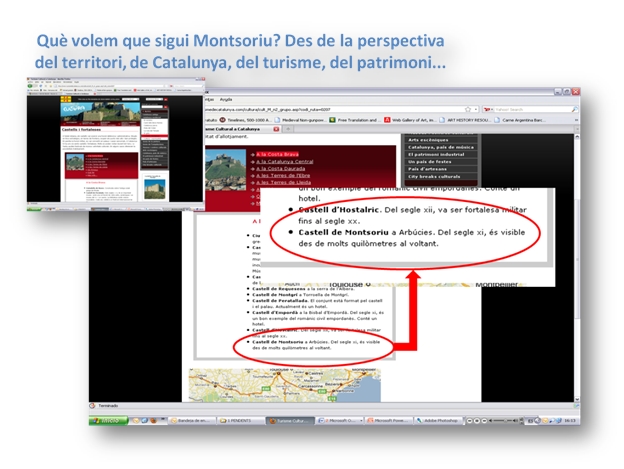Open the Ajuda menu
Image resolution: width=624 pixels, height=469 pixels.
click(226, 97)
